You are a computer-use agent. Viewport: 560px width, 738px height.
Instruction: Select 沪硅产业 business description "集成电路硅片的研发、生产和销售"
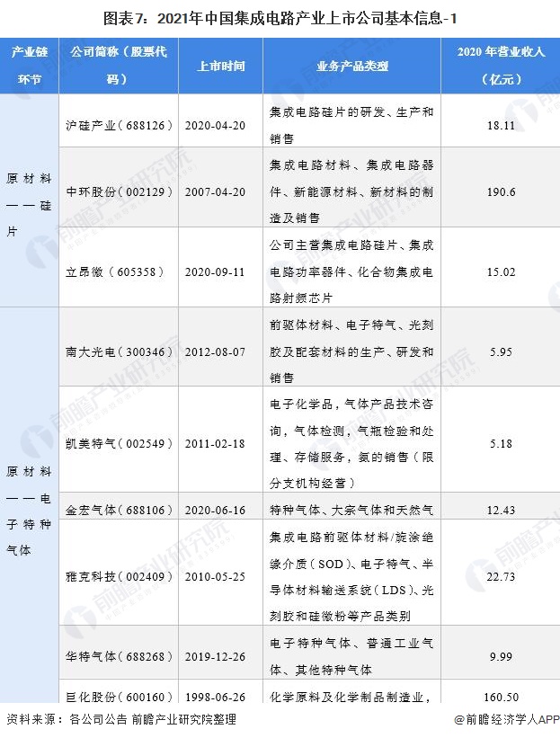351,126
